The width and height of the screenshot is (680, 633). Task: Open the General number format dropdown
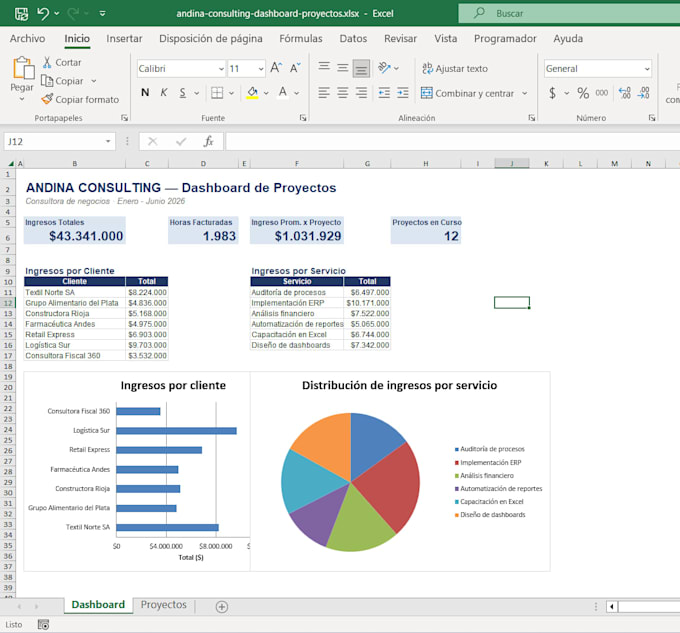coord(647,69)
